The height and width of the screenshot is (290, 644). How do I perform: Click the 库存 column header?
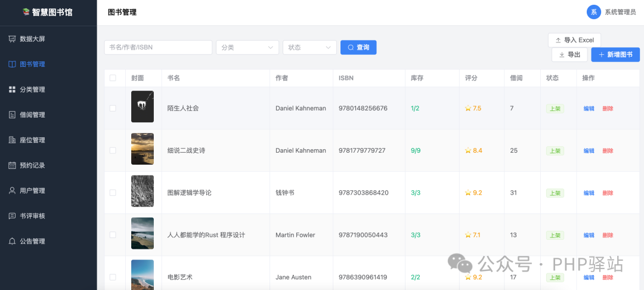417,78
